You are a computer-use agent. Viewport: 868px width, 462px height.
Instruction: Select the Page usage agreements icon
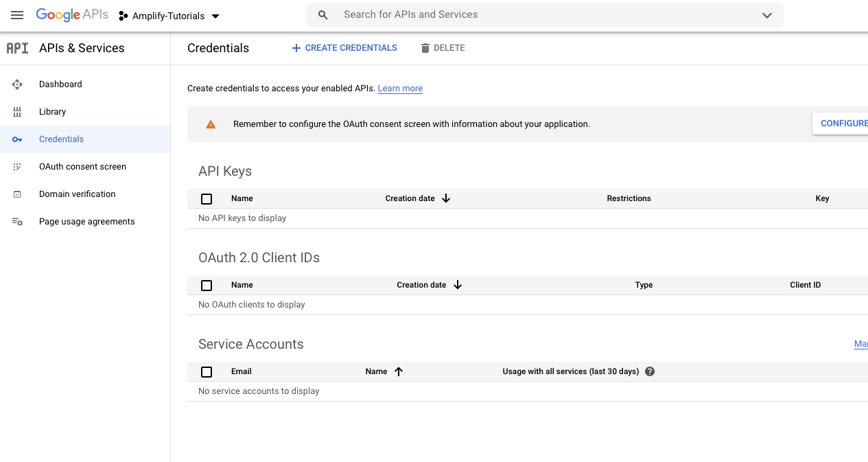(x=16, y=221)
